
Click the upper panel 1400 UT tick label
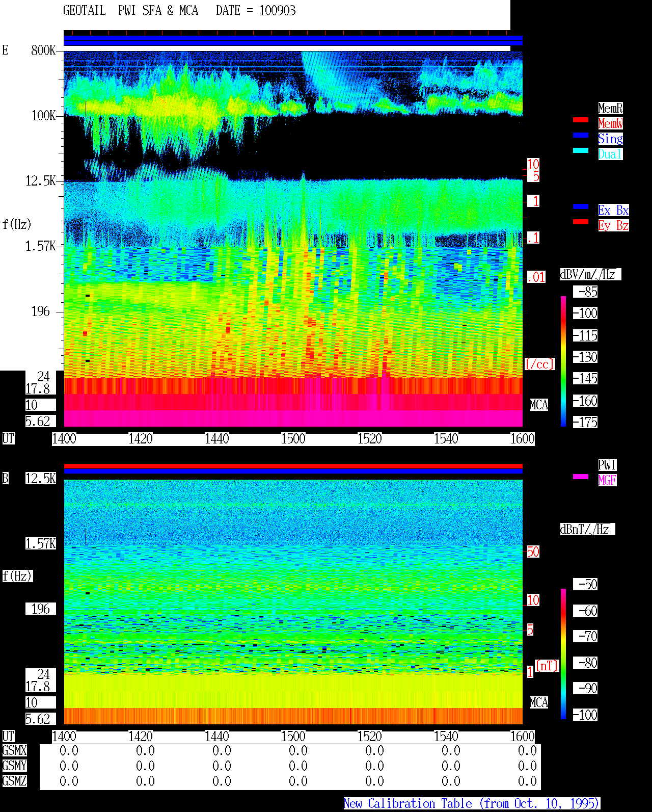[64, 439]
